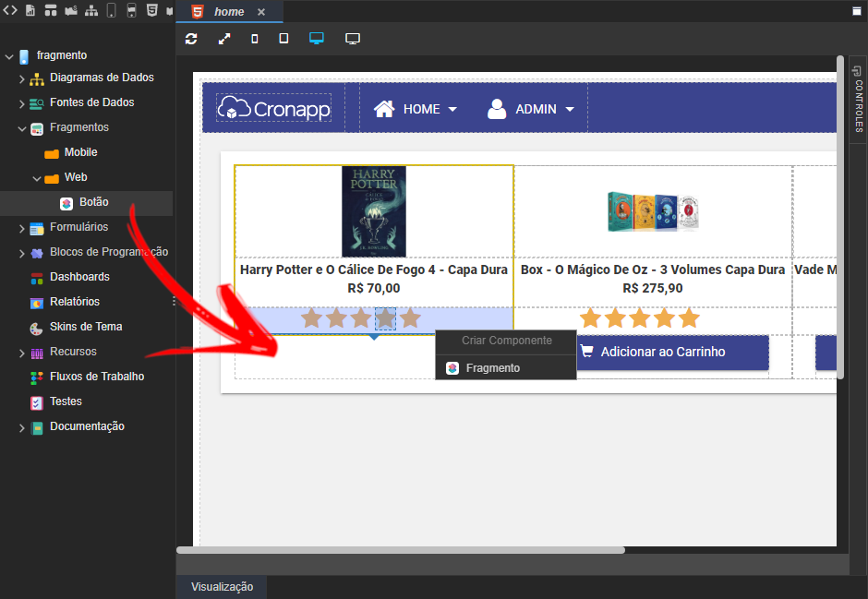Viewport: 868px width, 599px height.
Task: Select the third star of Harry Potter rating
Action: (361, 318)
